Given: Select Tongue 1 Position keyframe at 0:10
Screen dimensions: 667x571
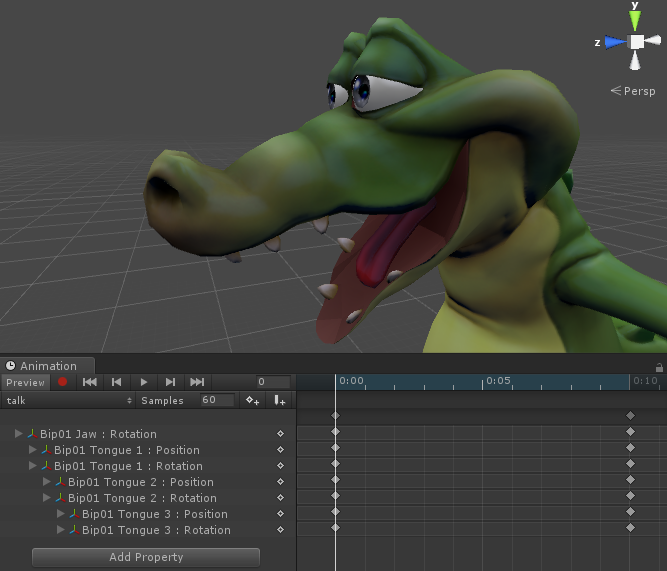Looking at the screenshot, I should point(630,448).
